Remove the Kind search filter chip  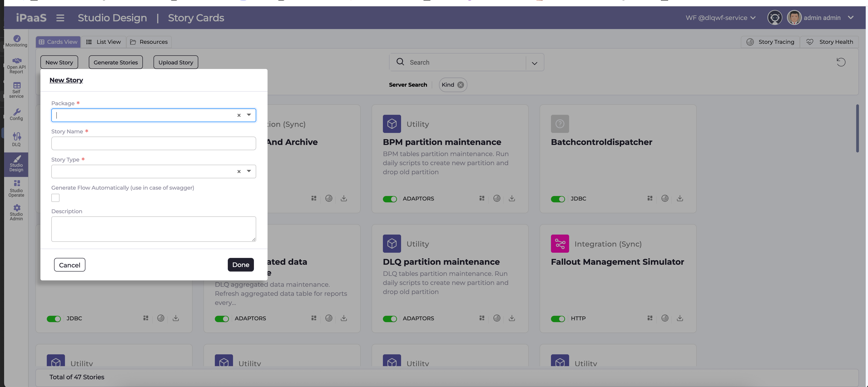click(460, 85)
